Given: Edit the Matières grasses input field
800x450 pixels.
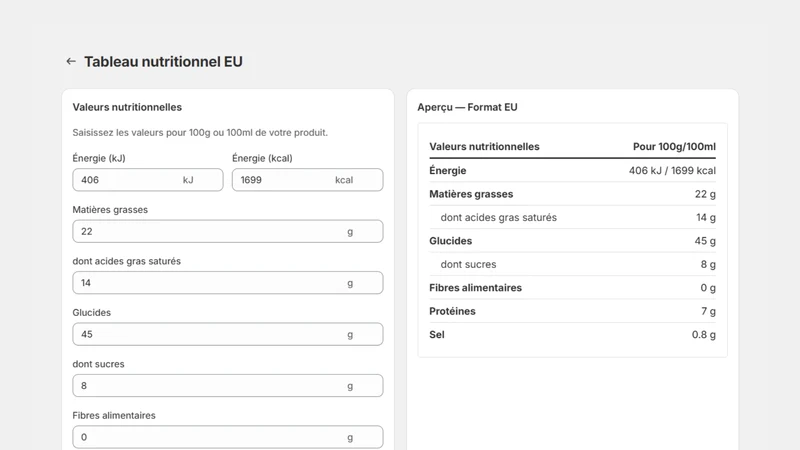Looking at the screenshot, I should tap(228, 231).
